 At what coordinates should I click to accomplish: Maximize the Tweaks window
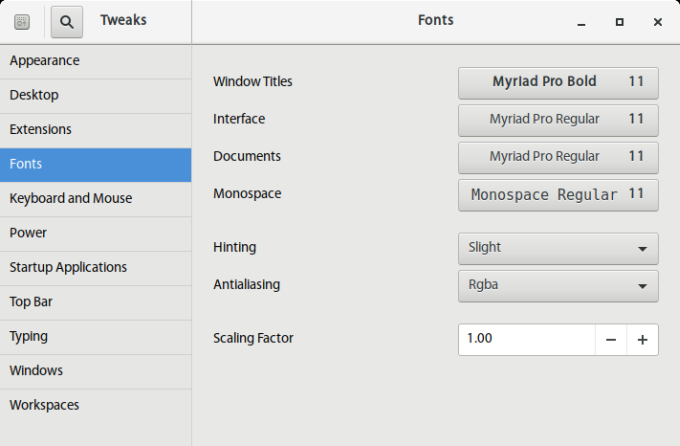[x=620, y=22]
